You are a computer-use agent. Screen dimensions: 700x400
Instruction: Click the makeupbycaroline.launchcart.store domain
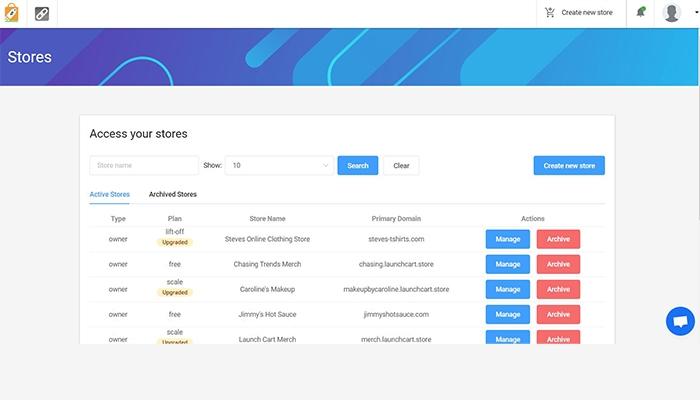pos(396,289)
